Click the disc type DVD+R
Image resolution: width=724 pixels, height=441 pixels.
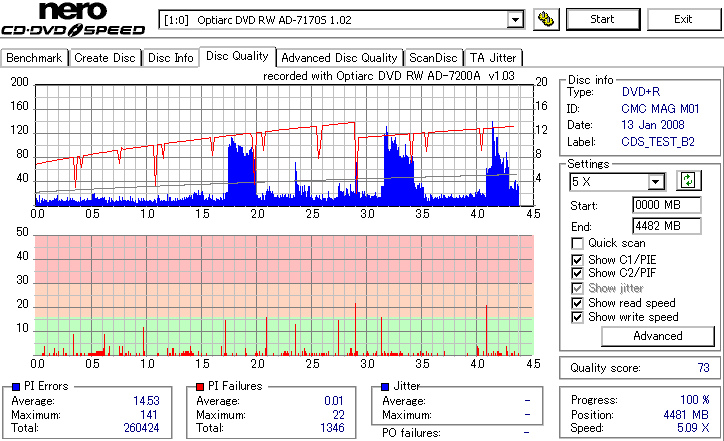[x=641, y=92]
